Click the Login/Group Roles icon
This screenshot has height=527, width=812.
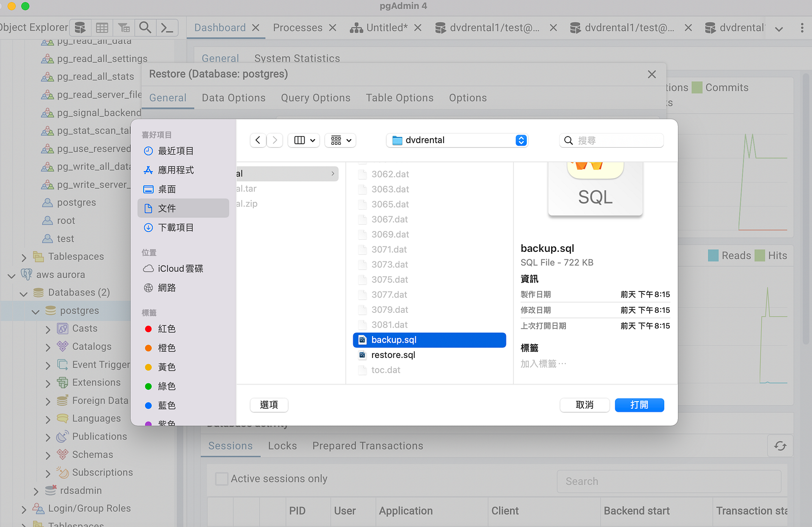coord(38,508)
